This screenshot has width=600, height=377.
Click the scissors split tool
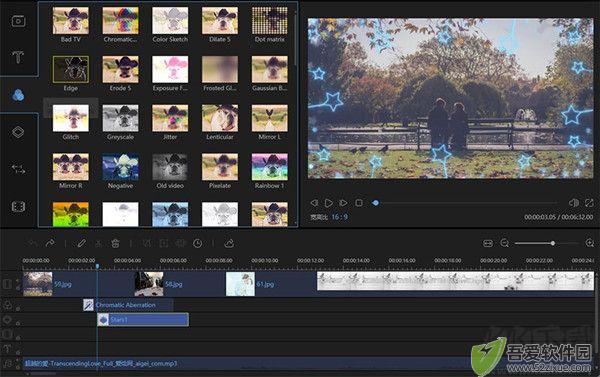coord(98,243)
